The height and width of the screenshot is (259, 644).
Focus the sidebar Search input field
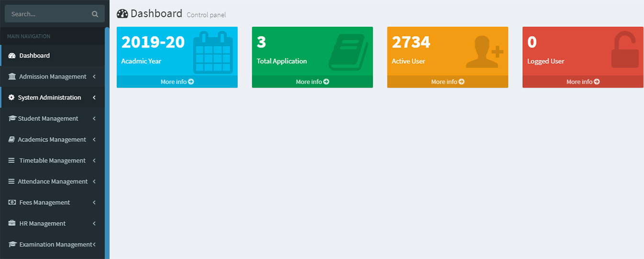pyautogui.click(x=48, y=14)
